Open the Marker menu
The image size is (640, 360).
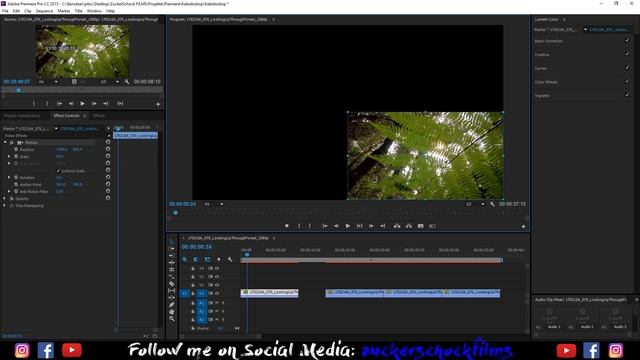[64, 11]
